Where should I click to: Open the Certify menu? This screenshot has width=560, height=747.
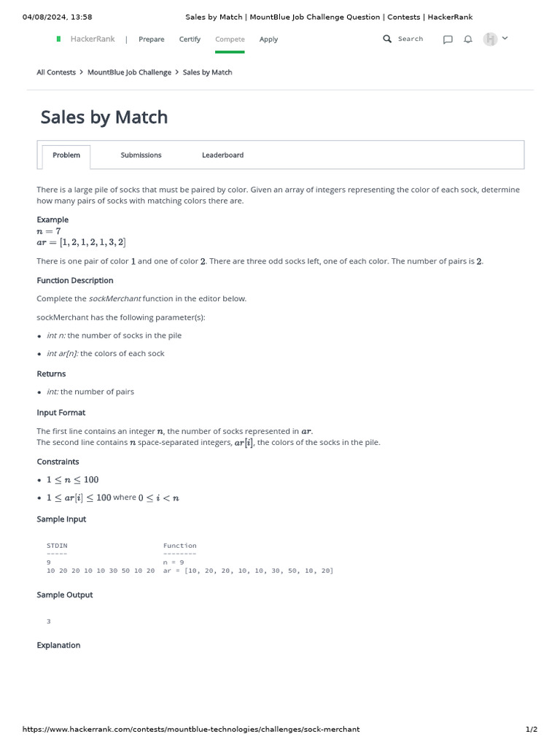click(190, 39)
